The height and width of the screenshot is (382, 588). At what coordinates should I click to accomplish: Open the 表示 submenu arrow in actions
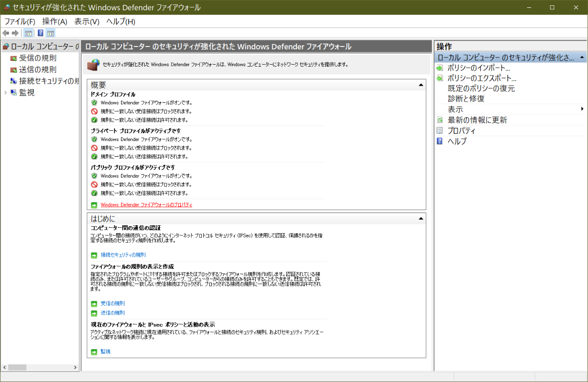click(582, 109)
